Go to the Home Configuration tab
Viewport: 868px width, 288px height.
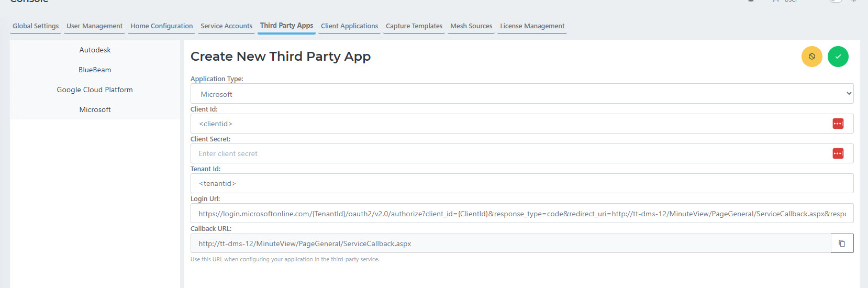point(161,26)
